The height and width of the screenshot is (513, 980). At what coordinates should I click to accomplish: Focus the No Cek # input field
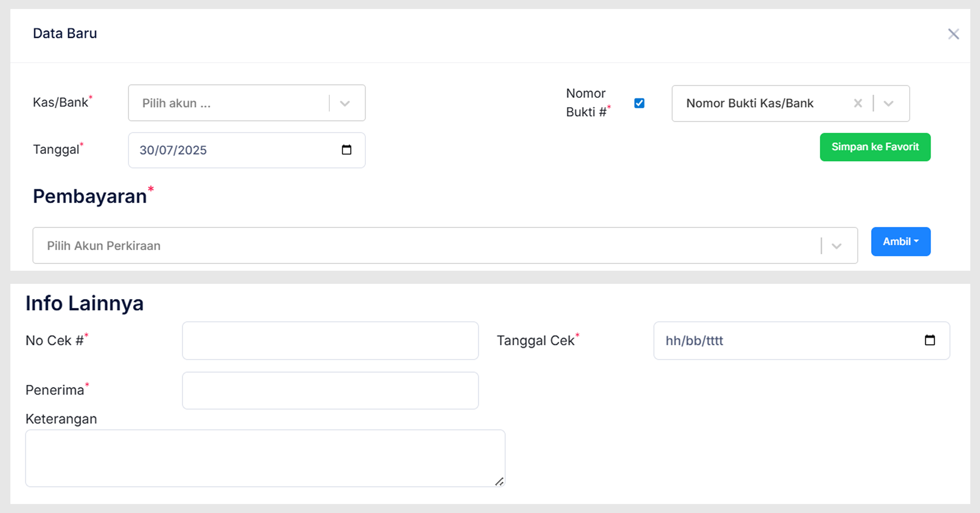pyautogui.click(x=330, y=341)
